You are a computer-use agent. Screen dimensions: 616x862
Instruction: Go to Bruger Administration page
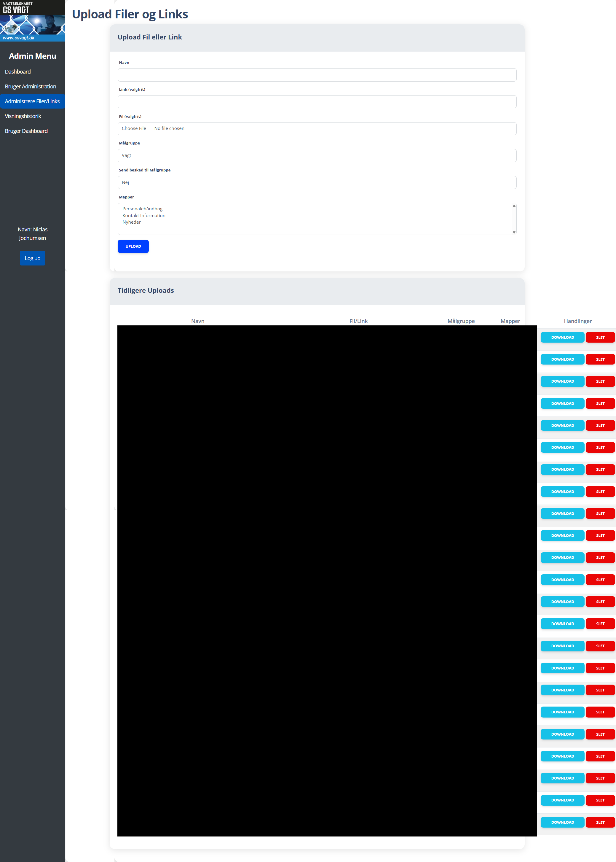[30, 87]
